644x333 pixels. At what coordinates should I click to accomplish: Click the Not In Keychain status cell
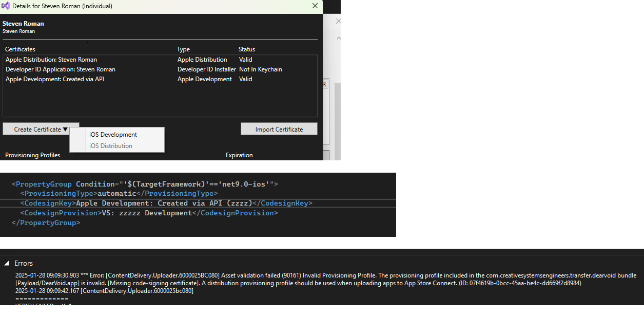(x=261, y=69)
